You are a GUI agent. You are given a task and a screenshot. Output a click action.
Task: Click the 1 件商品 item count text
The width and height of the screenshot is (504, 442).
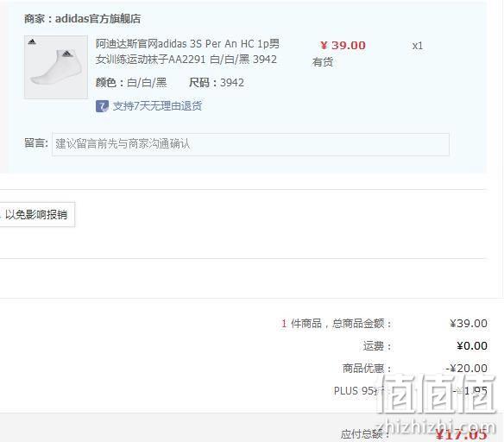pyautogui.click(x=301, y=324)
